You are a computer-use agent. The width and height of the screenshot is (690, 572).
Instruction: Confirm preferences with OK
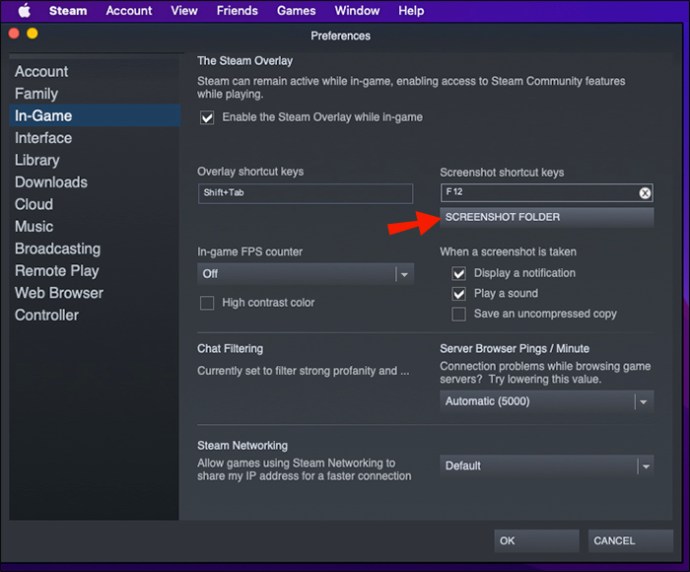[x=536, y=541]
